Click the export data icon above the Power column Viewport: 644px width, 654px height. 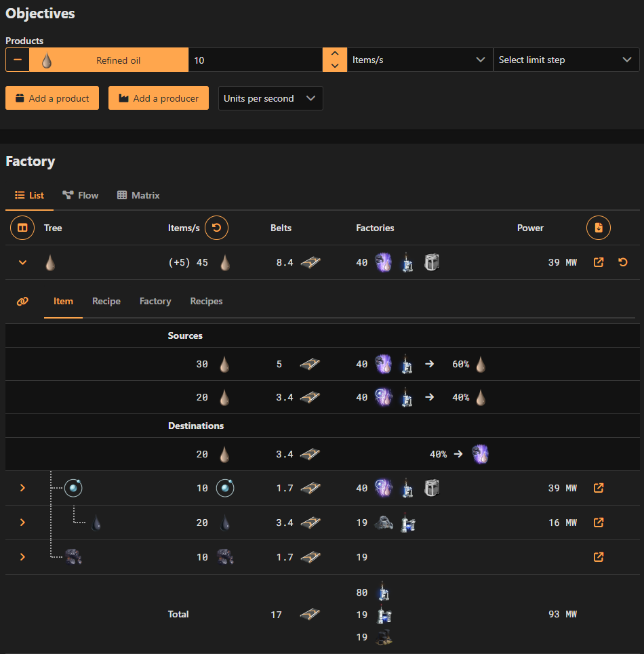click(x=598, y=228)
